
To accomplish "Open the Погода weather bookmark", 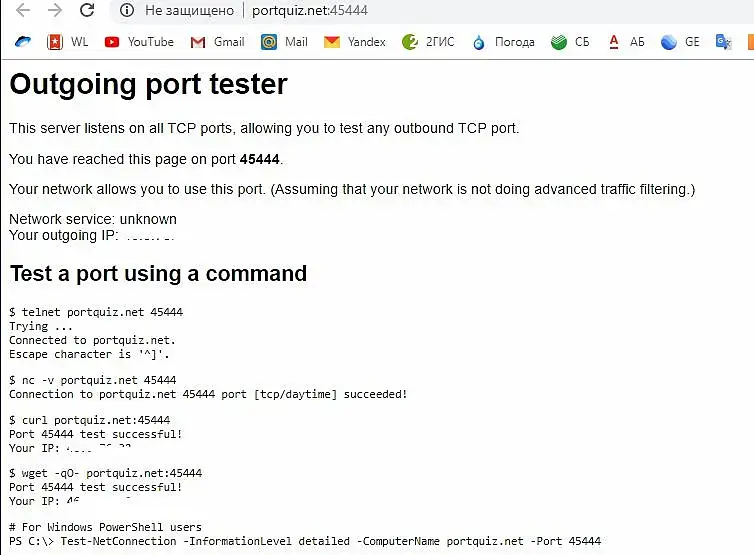I will [503, 42].
